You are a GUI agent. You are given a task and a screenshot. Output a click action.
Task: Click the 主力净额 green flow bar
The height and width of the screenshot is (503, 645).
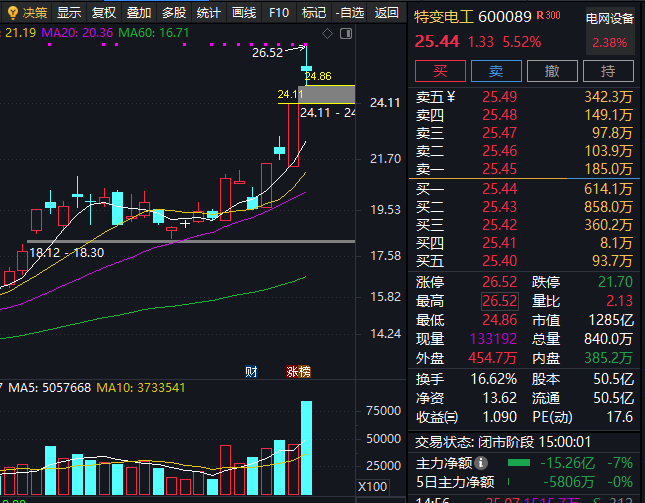point(519,463)
